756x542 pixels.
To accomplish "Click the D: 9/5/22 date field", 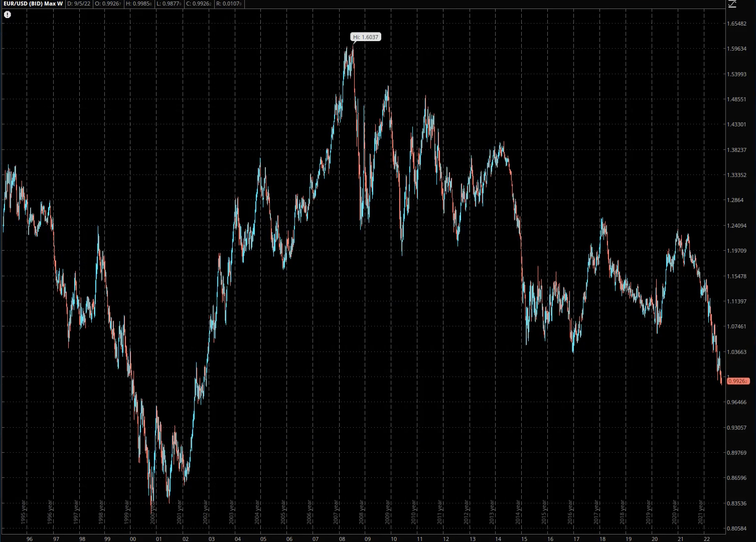I will tap(79, 4).
